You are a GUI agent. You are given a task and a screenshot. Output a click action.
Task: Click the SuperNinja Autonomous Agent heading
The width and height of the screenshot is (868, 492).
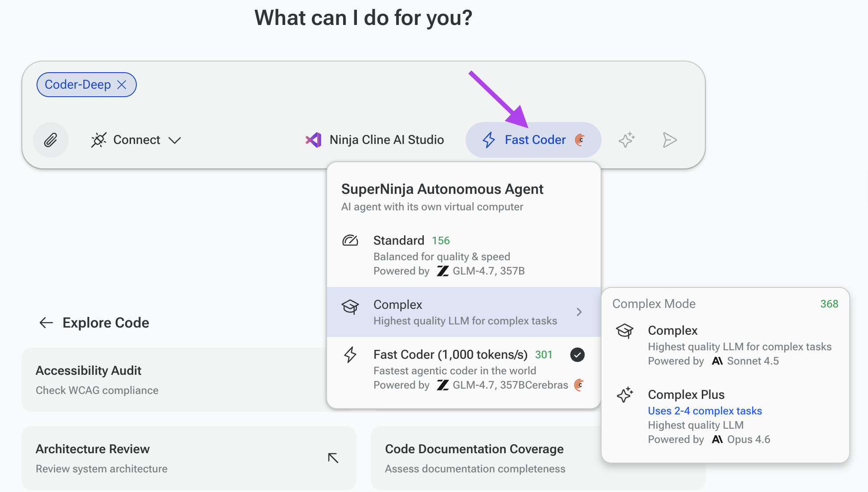click(x=442, y=189)
